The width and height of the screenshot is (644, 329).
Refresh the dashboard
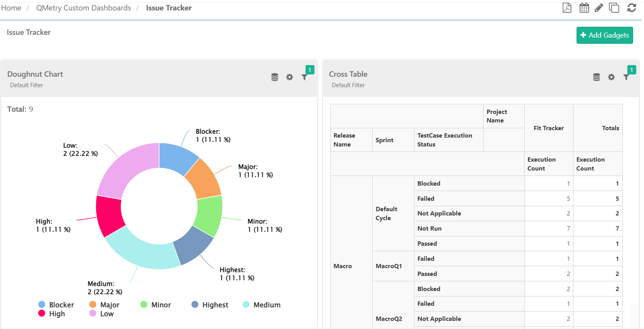pyautogui.click(x=632, y=8)
